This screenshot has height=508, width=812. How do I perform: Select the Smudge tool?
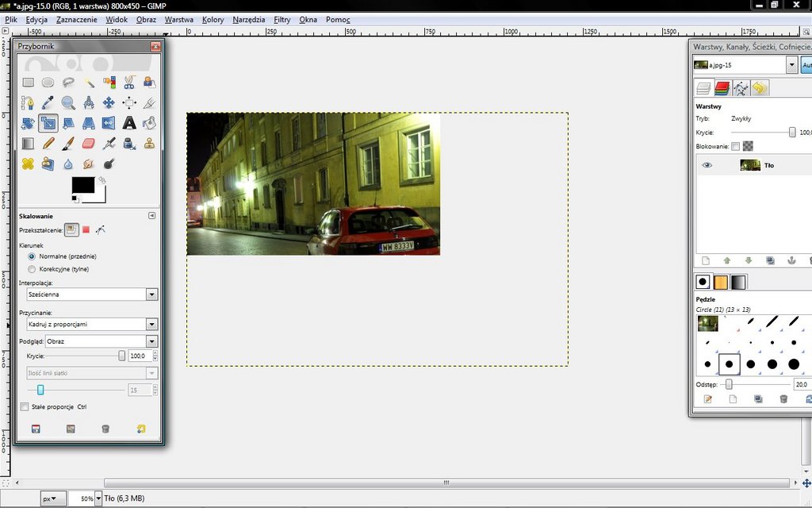tap(89, 164)
